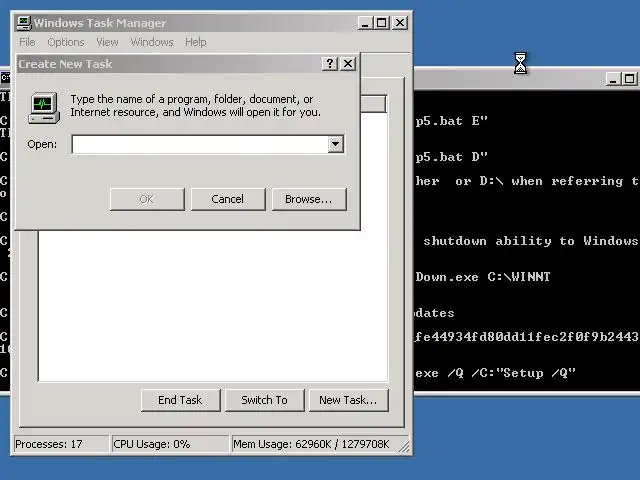Screen dimensions: 640x480
Task: Click the Open text input field
Action: [200, 144]
